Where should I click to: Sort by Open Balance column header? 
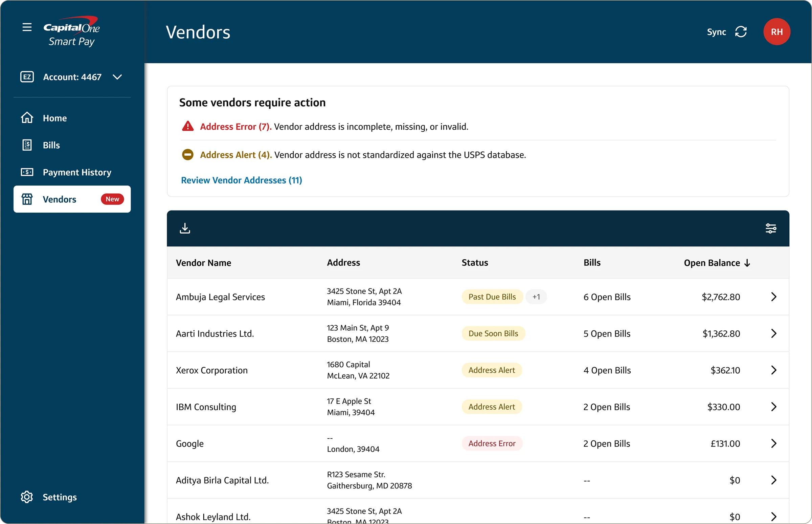click(x=717, y=263)
